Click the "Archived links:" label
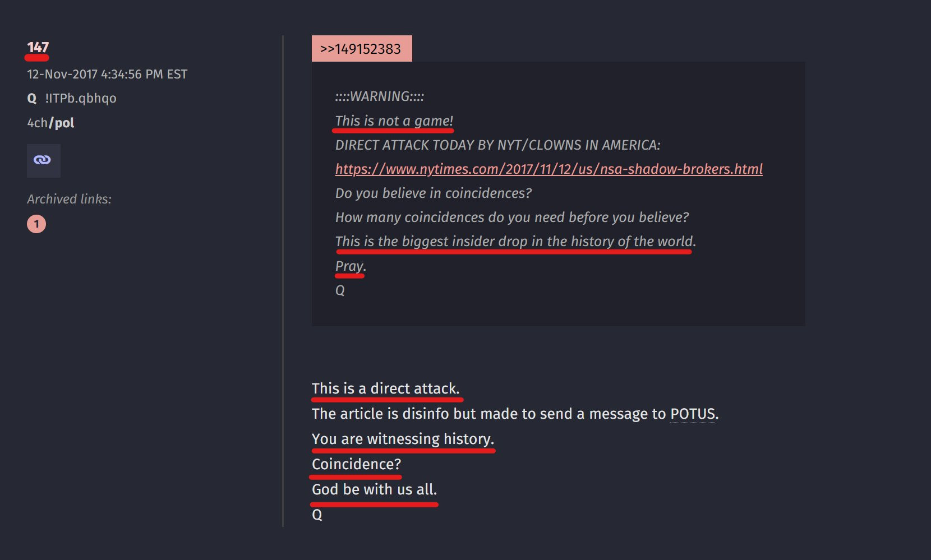931x560 pixels. pyautogui.click(x=69, y=199)
